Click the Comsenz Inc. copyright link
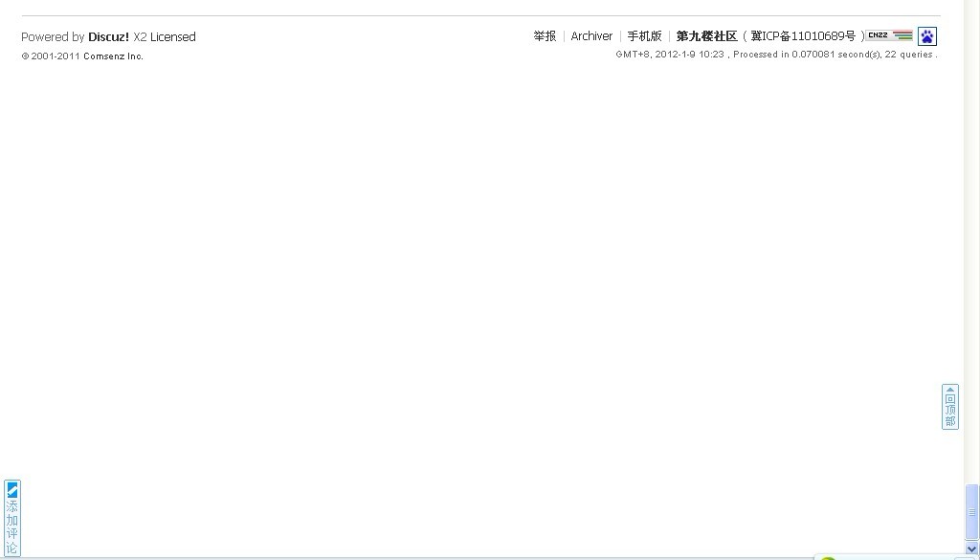This screenshot has height=560, width=980. (x=112, y=56)
